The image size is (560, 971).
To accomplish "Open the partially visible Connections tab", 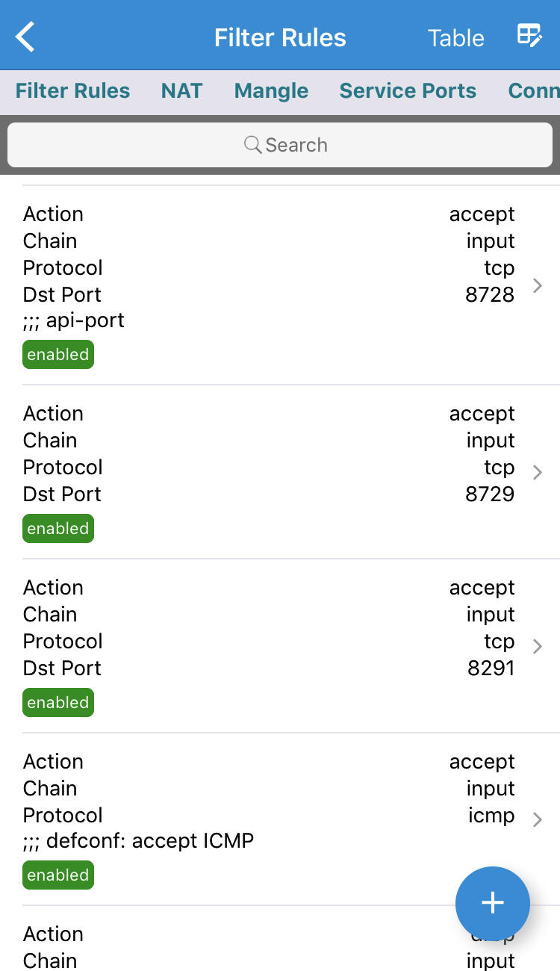I will pos(533,91).
